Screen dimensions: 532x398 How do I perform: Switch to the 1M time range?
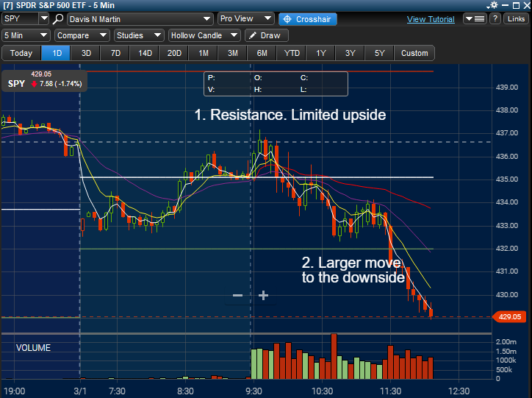tap(204, 53)
